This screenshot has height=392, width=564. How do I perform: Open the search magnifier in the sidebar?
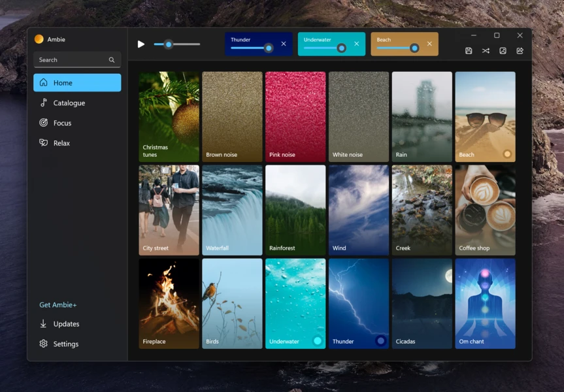[110, 59]
